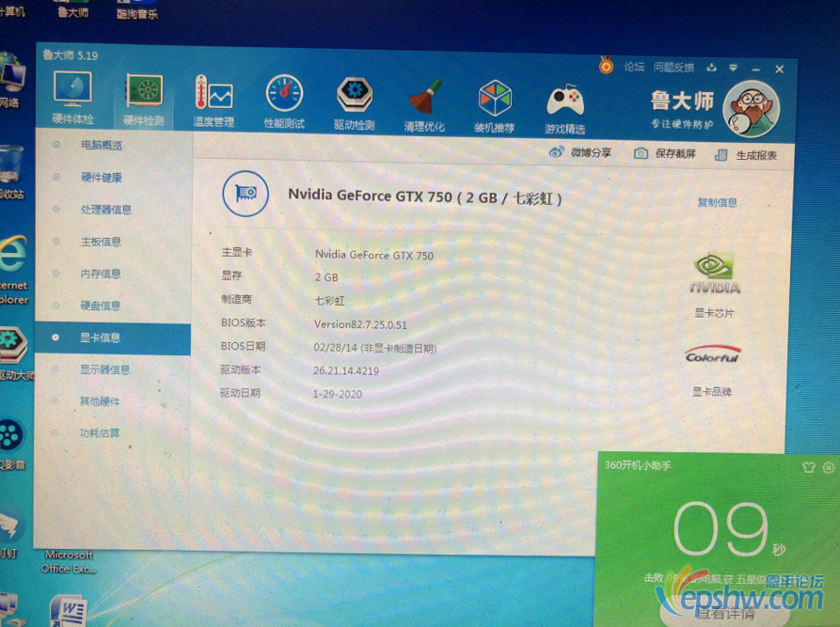Open 清理优化 cleanup broom icon
Viewport: 840px width, 627px height.
coord(424,105)
